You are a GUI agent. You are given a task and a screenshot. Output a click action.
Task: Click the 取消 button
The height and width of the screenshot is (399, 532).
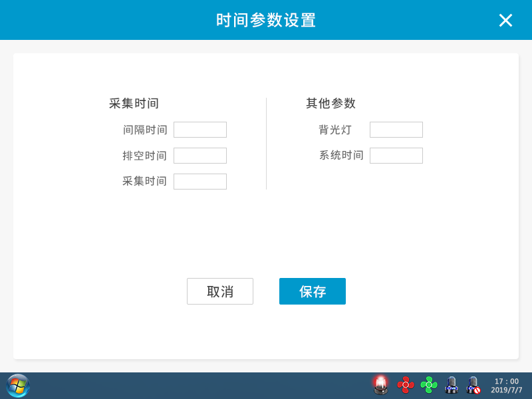pos(220,291)
